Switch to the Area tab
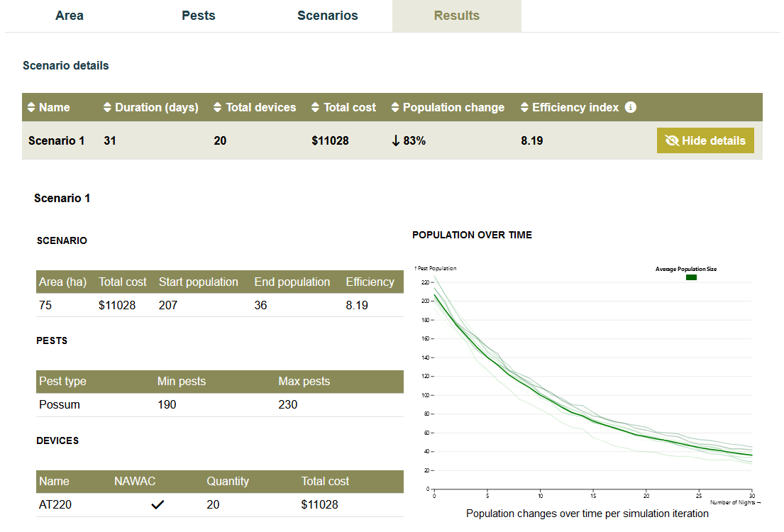The height and width of the screenshot is (532, 784). point(69,16)
